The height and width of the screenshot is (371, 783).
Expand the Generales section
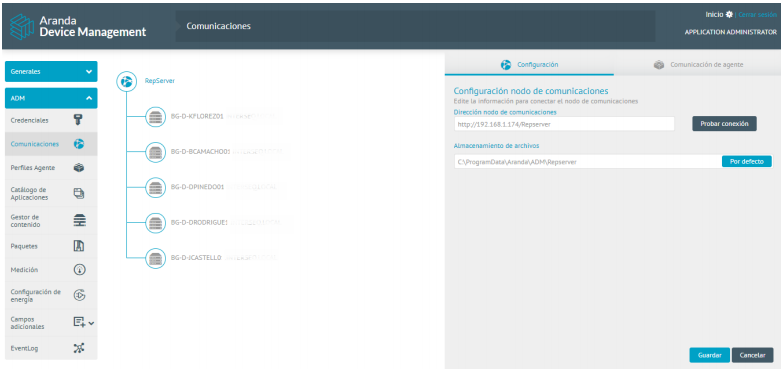51,71
